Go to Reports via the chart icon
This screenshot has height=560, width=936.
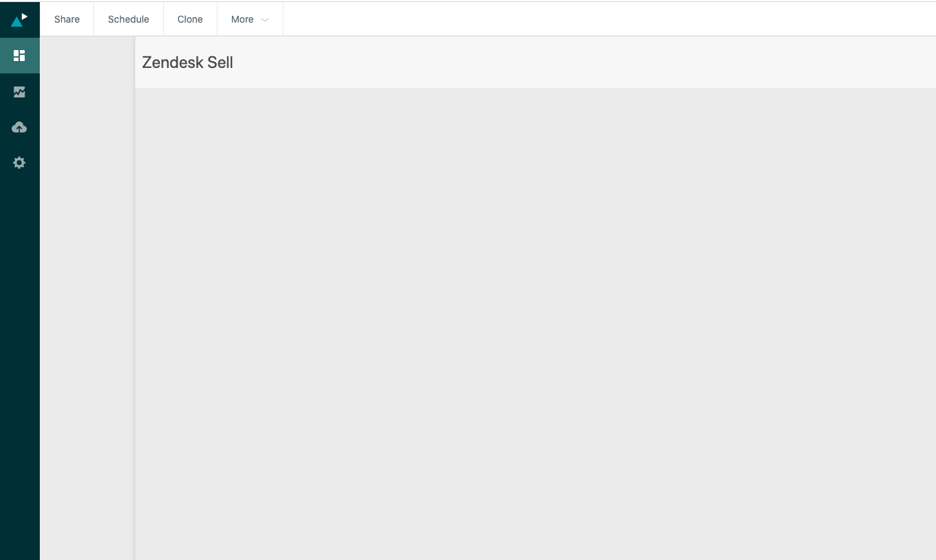point(19,91)
